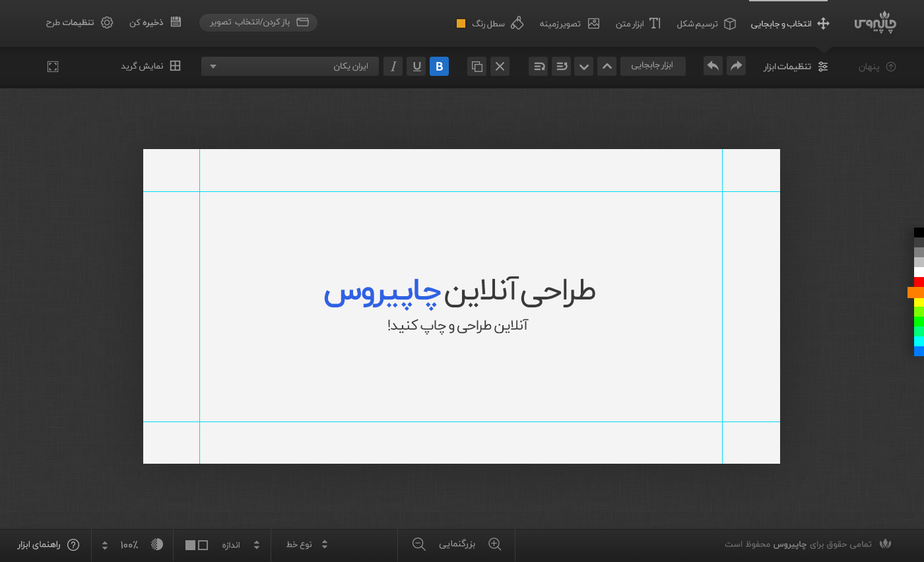The width and height of the screenshot is (924, 562).
Task: Click the lotus icon in the footer
Action: 886,544
